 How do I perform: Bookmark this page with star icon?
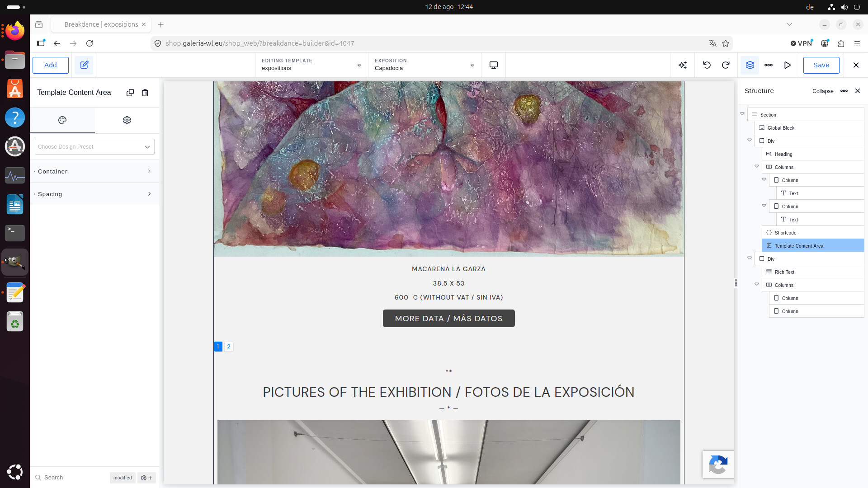coord(726,43)
